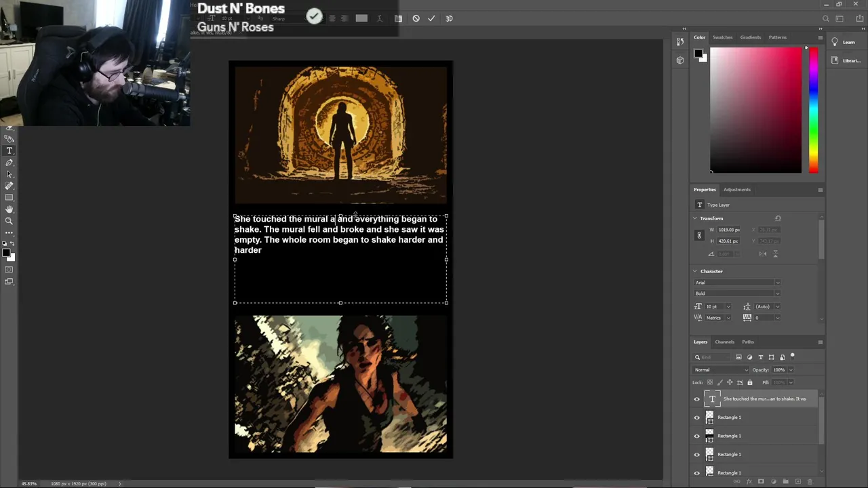Toggle link width and height constraint
This screenshot has height=488, width=868.
tap(699, 235)
